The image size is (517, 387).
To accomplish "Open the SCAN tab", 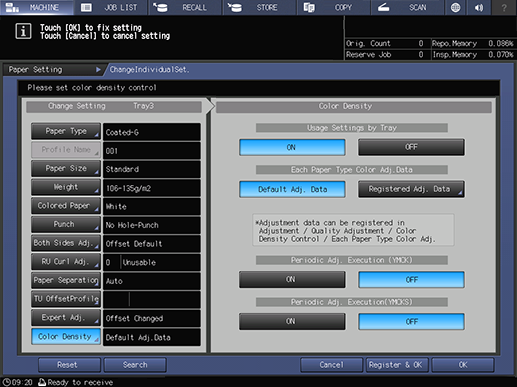I will [x=407, y=7].
